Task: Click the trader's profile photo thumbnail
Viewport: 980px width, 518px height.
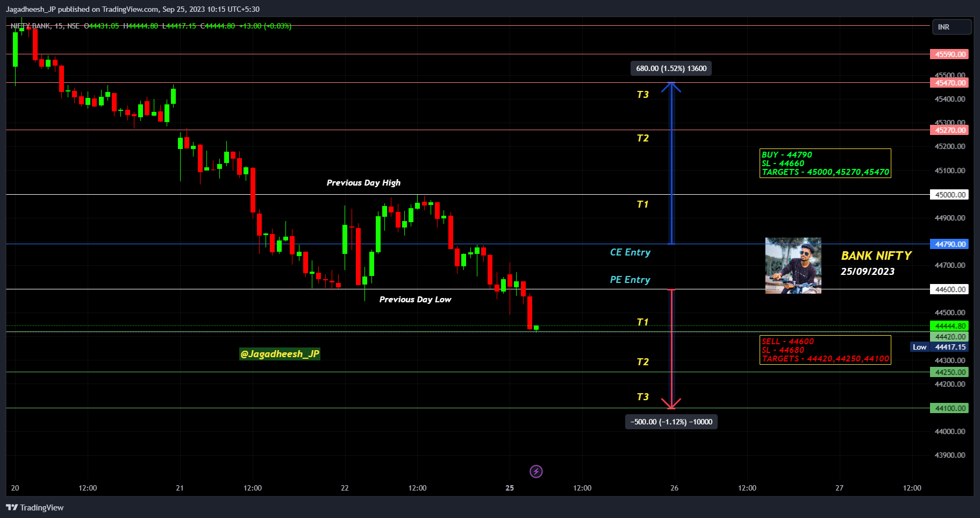Action: coord(793,266)
